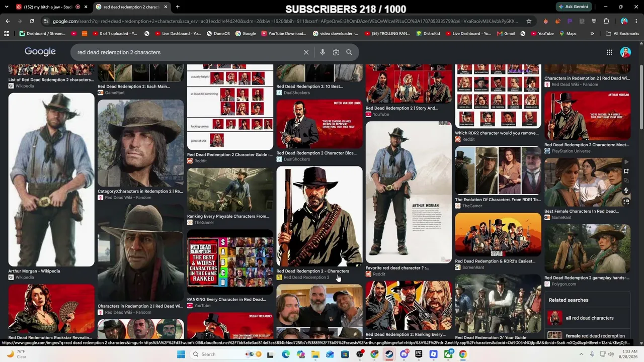Open a new browser tab

[x=178, y=7]
